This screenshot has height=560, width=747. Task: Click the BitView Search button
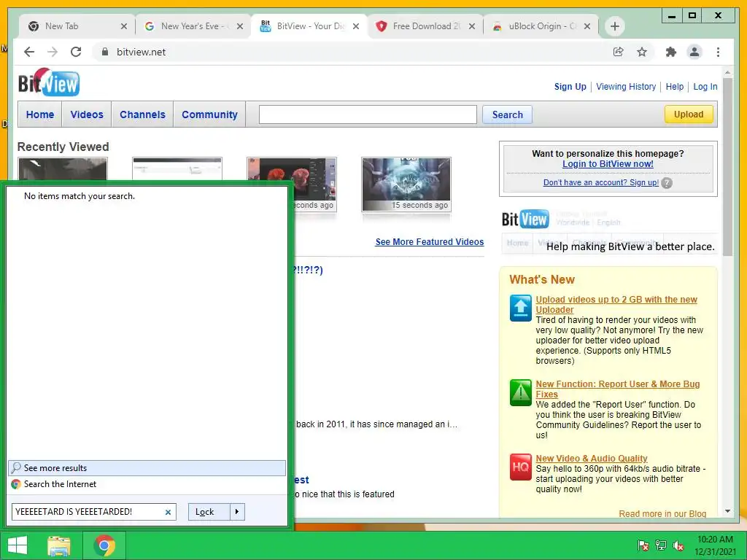[508, 114]
